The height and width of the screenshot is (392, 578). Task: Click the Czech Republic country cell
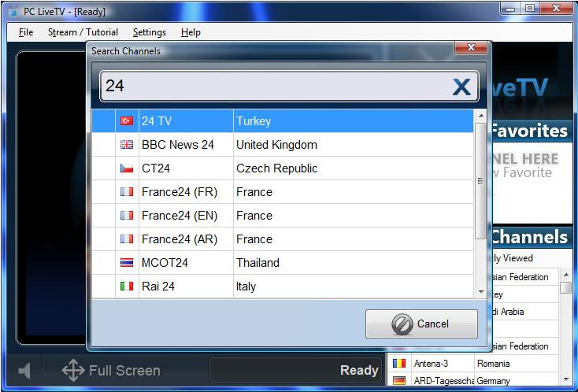(x=353, y=168)
